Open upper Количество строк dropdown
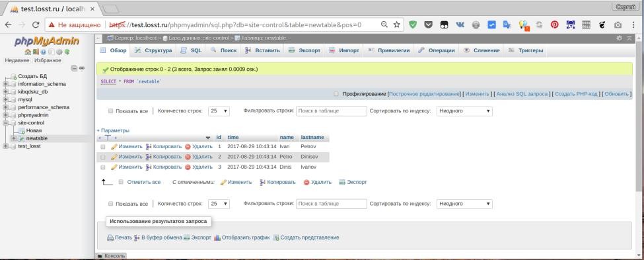The width and height of the screenshot is (644, 260). 219,111
